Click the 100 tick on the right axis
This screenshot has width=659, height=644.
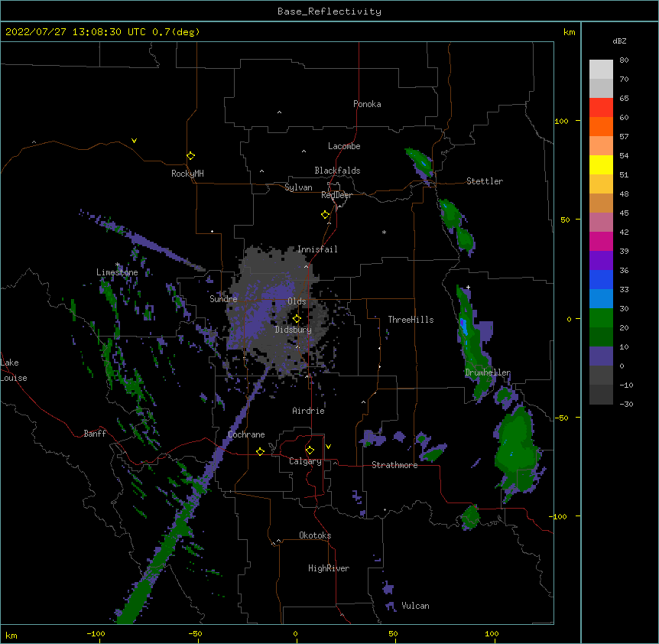(x=561, y=121)
